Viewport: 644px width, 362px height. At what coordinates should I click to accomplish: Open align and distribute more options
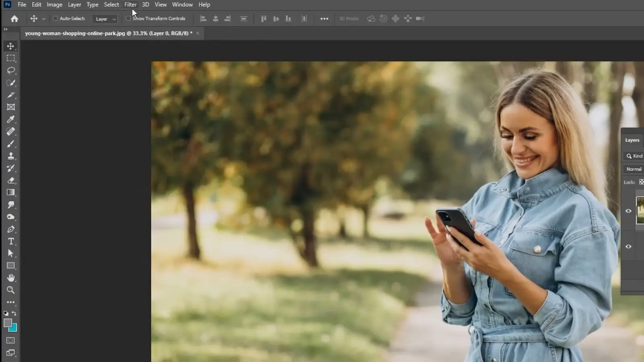tap(324, 19)
